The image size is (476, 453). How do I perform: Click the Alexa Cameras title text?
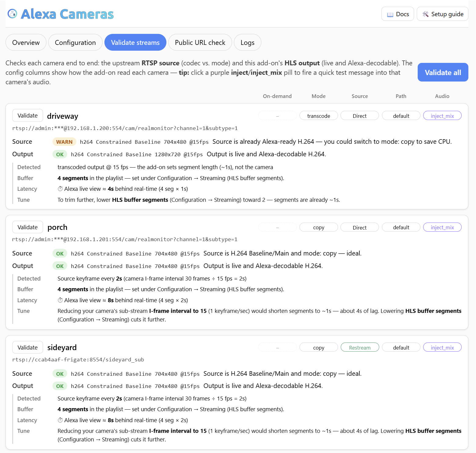[67, 14]
